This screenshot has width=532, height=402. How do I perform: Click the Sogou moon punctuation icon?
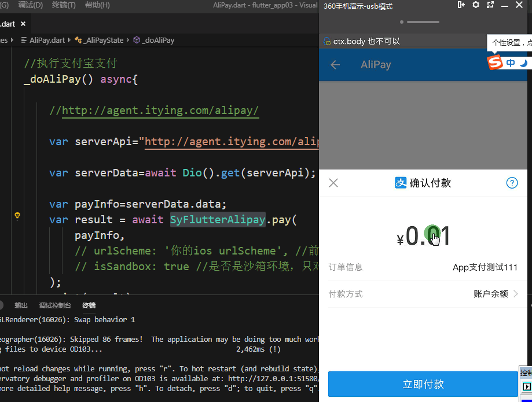(523, 63)
